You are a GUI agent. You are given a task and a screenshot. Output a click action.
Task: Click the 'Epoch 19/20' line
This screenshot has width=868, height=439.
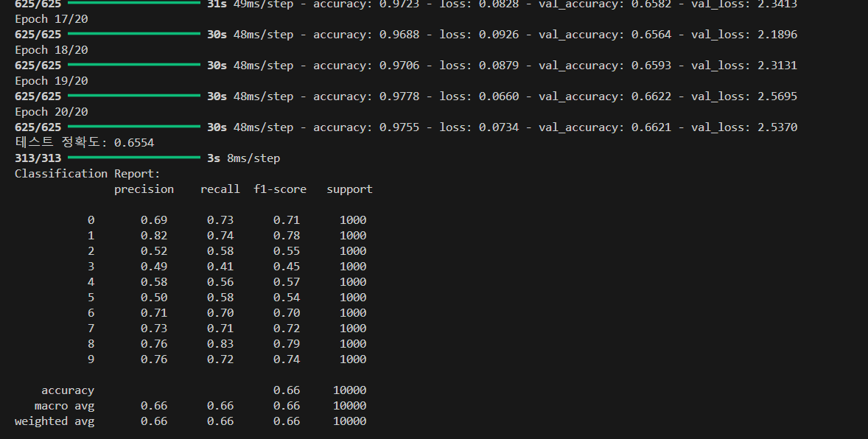coord(51,81)
